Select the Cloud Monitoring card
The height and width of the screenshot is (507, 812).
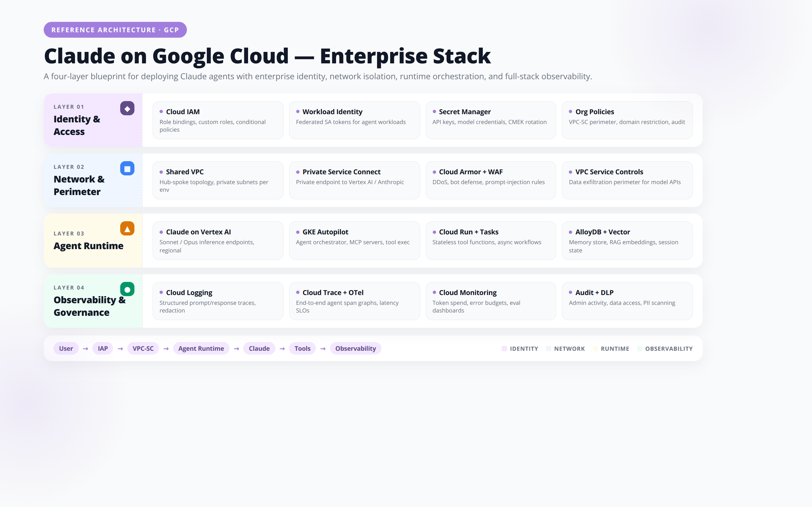[491, 301]
